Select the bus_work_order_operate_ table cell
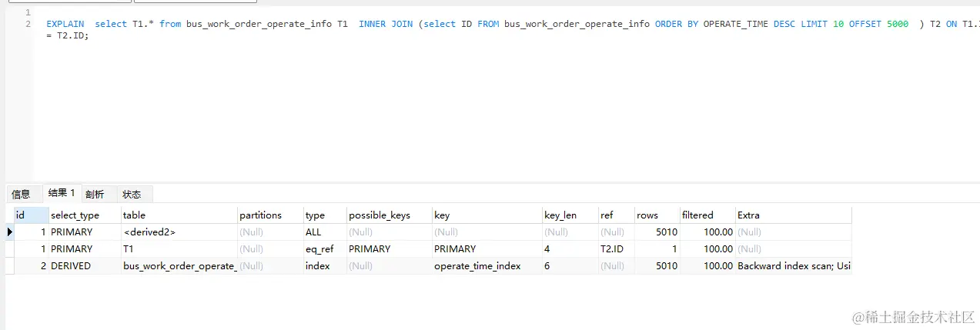Image resolution: width=980 pixels, height=330 pixels. 179,265
